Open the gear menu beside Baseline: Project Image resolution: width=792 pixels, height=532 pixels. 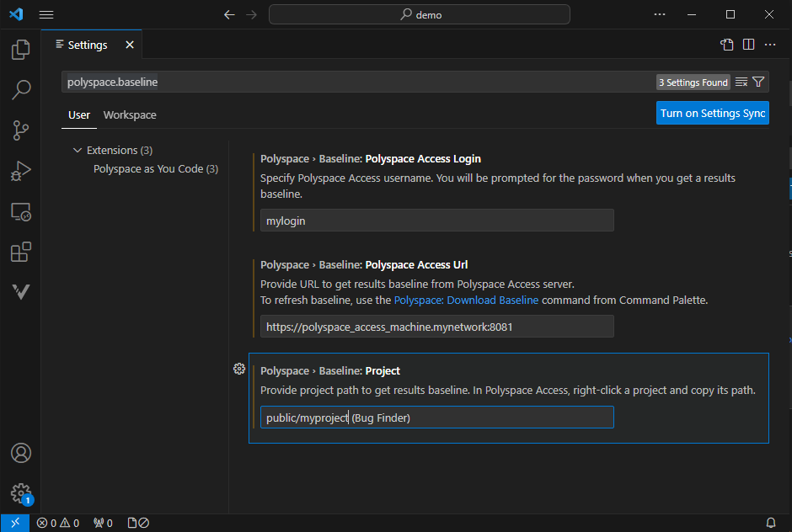tap(238, 369)
